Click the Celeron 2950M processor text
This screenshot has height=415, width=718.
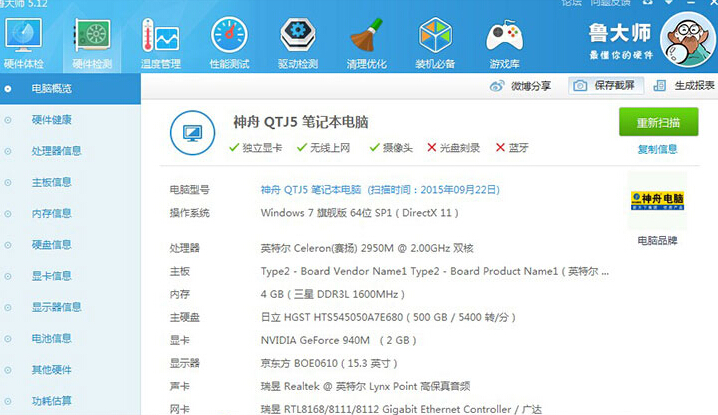point(367,248)
